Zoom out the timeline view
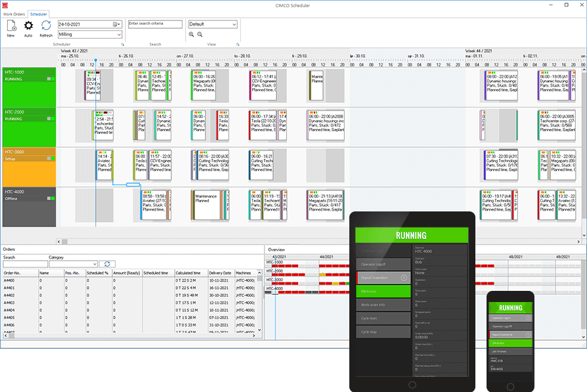587x392 pixels. [200, 34]
